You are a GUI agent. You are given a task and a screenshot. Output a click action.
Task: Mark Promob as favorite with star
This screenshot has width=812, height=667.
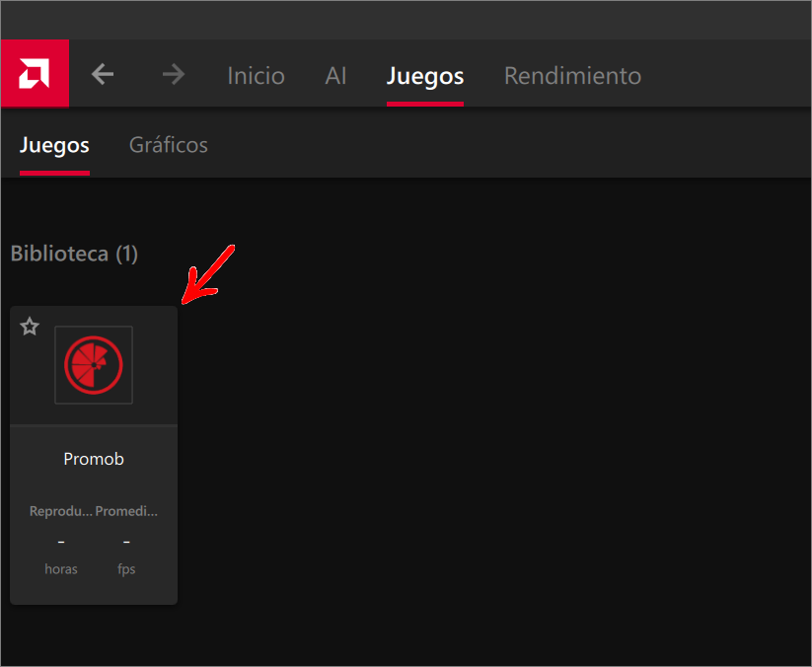[30, 327]
